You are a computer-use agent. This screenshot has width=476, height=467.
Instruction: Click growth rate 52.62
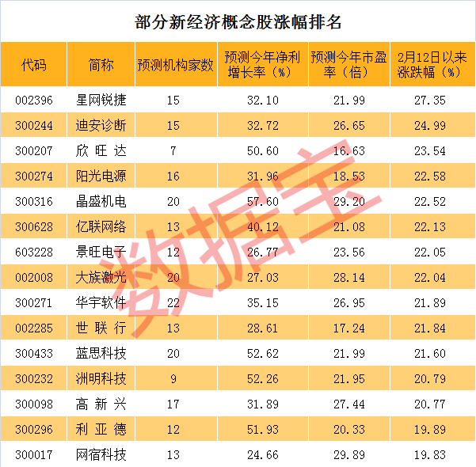(x=263, y=354)
